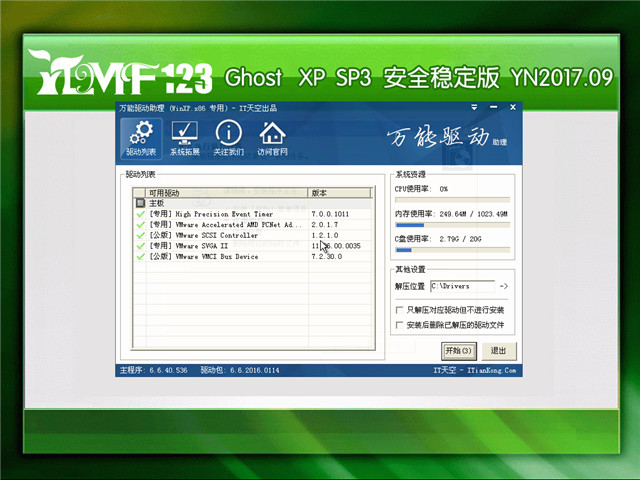Open the 驱动列表 driver list gear icon
The height and width of the screenshot is (480, 640).
(142, 138)
